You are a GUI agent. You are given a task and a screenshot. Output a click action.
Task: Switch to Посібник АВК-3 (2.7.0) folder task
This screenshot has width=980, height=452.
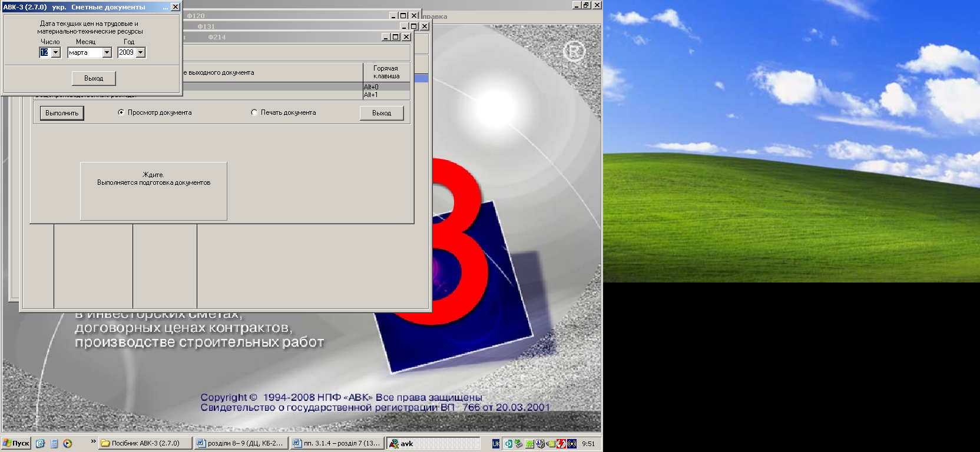tap(145, 444)
